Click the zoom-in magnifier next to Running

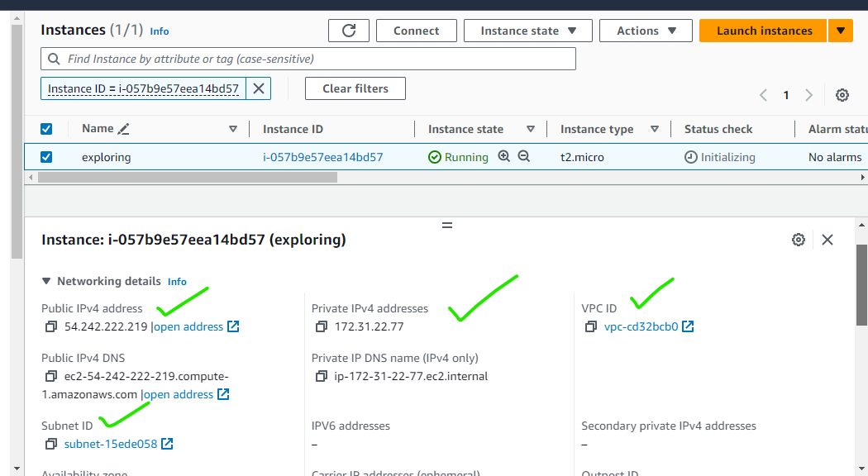pos(504,157)
